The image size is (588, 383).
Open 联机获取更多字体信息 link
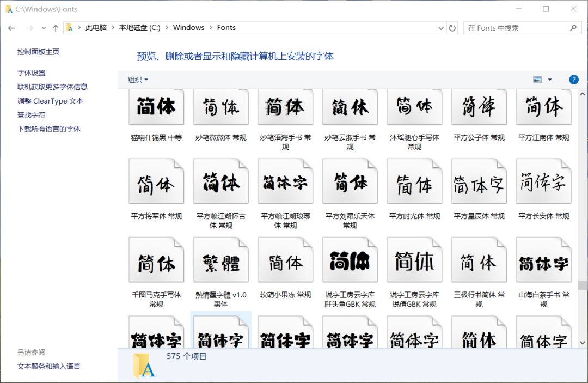(x=52, y=87)
